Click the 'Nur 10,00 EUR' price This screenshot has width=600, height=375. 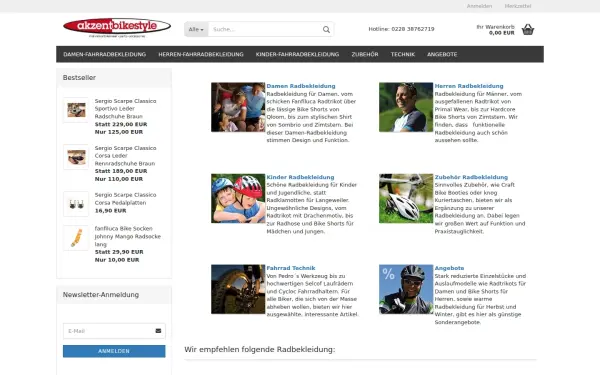pyautogui.click(x=117, y=260)
